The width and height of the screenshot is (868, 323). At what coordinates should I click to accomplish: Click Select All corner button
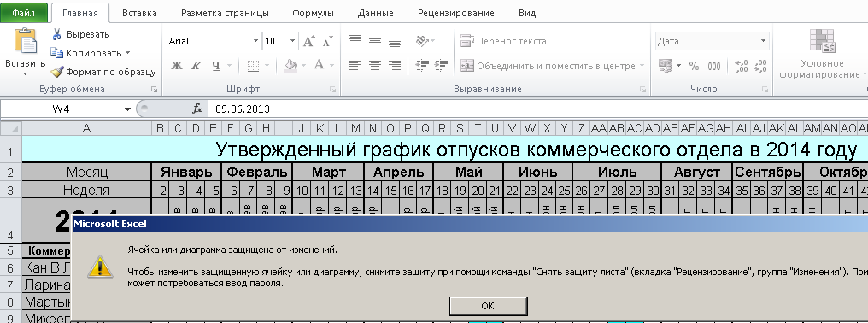pos(10,128)
